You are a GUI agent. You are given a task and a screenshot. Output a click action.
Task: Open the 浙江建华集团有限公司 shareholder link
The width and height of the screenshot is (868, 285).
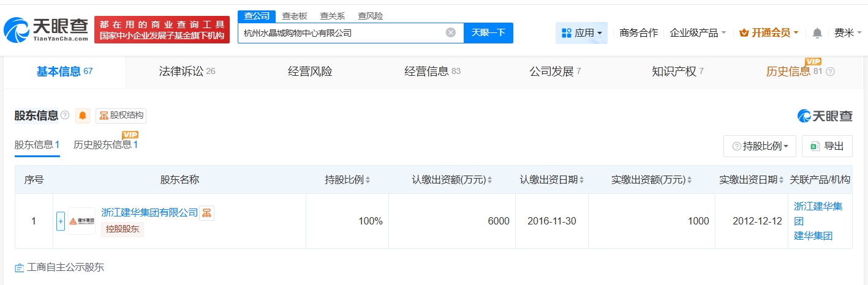point(149,212)
